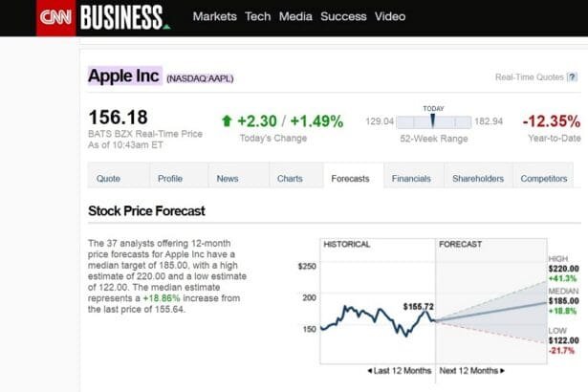
Task: Open the Financials tab
Action: (x=411, y=179)
